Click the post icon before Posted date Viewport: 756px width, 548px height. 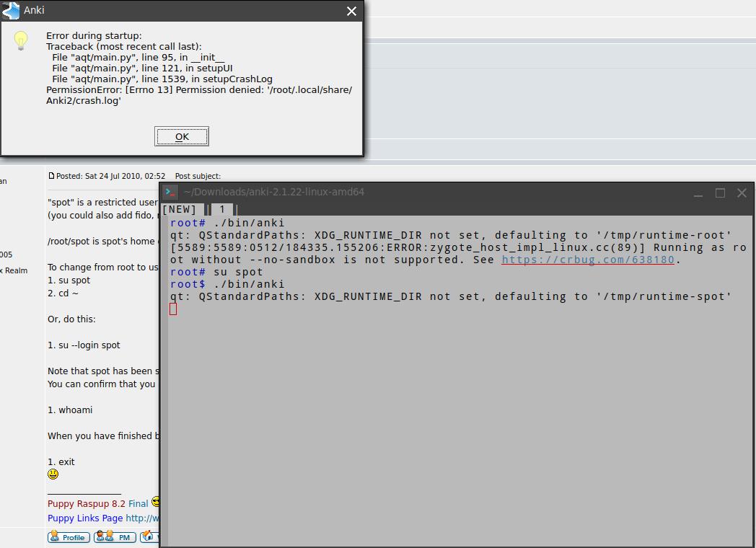pyautogui.click(x=51, y=176)
